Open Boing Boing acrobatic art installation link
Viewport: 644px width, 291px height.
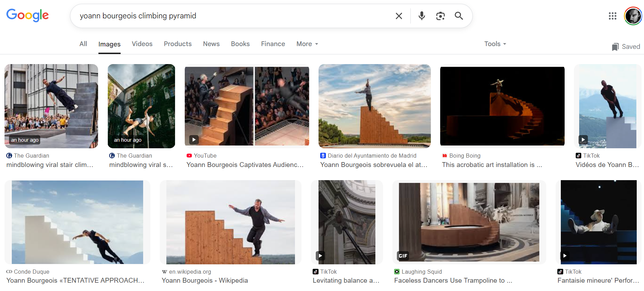[x=492, y=165]
